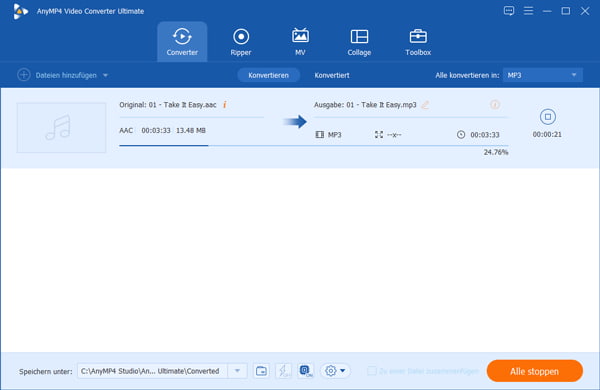The width and height of the screenshot is (600, 390).
Task: Open the gear settings dropdown
Action: pos(335,370)
